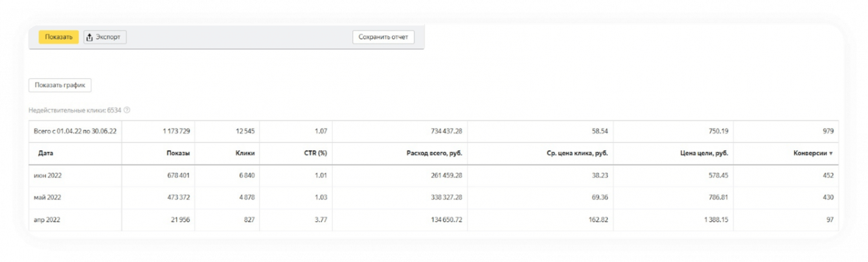The height and width of the screenshot is (262, 868).
Task: Click the totals row label Всего с 01.04.22
Action: 74,131
